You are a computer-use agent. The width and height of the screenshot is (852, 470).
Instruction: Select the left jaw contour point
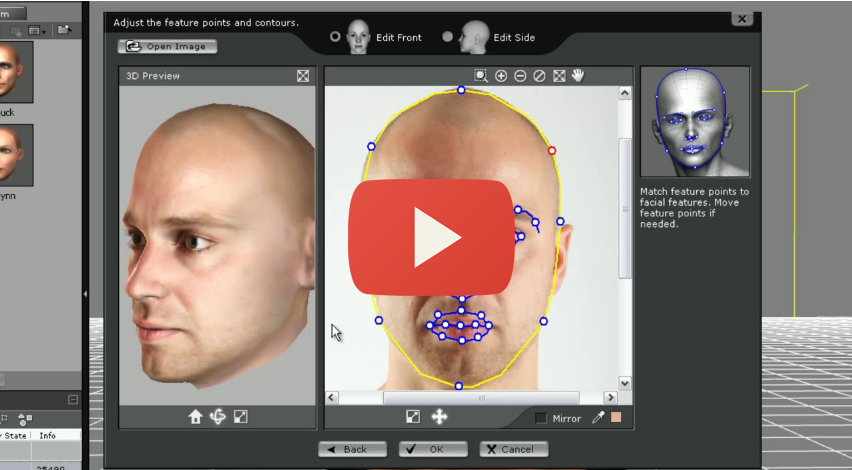point(379,321)
